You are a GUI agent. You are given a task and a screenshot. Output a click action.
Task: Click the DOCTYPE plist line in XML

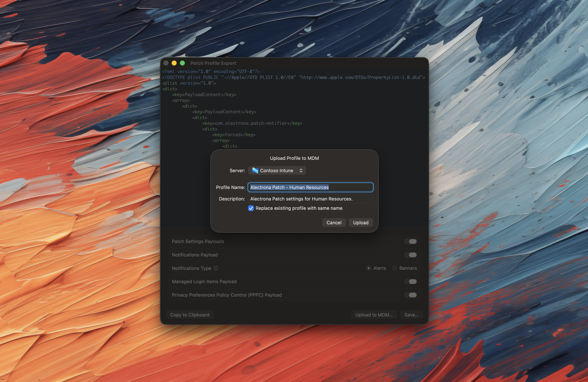(x=293, y=78)
